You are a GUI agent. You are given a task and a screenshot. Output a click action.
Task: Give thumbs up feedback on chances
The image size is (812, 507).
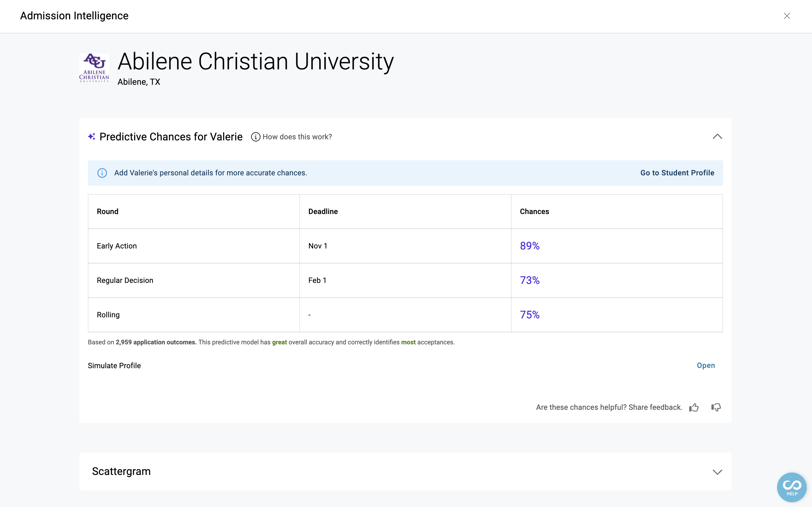coord(694,407)
